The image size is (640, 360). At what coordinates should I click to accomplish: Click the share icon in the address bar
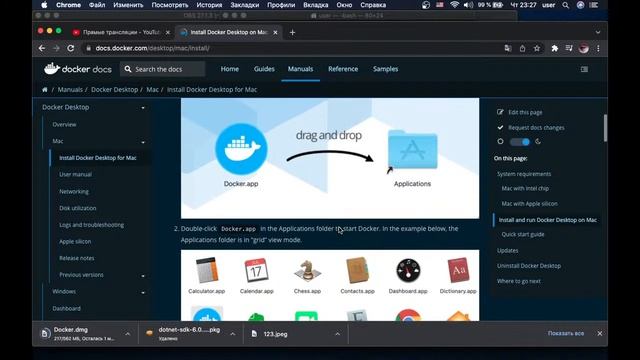click(x=522, y=48)
